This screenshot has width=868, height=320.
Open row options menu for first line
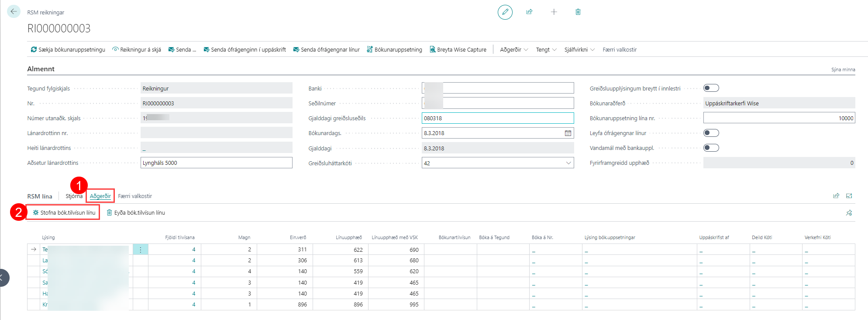point(140,250)
